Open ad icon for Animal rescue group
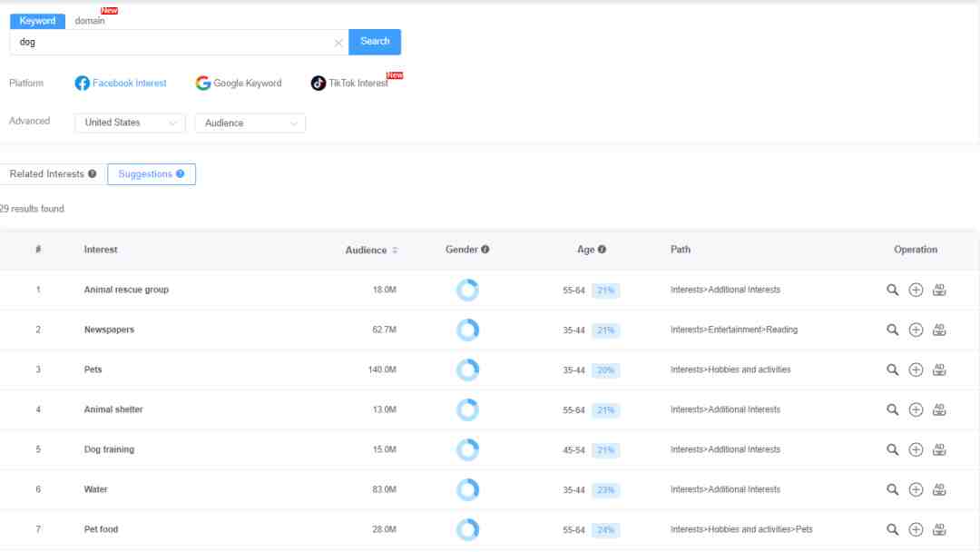 pyautogui.click(x=939, y=290)
